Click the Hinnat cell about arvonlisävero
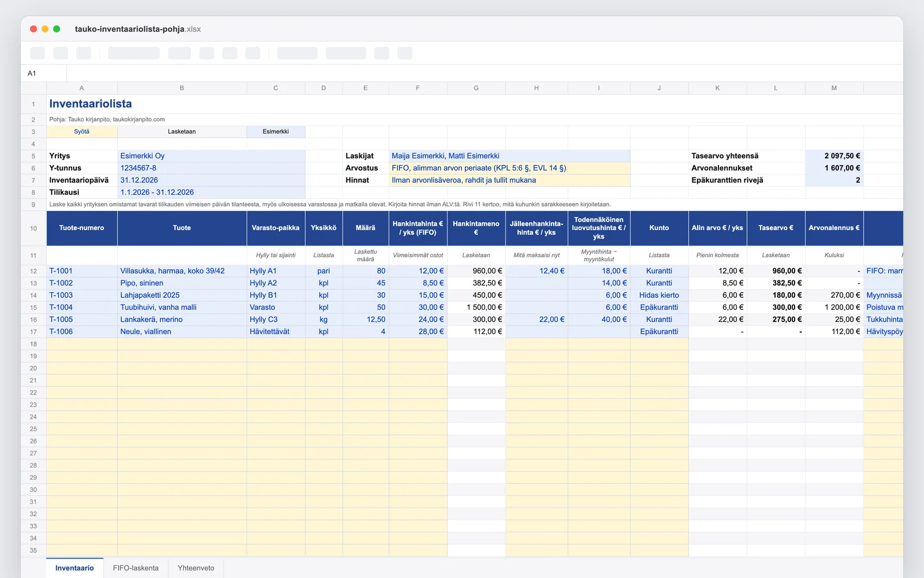The image size is (924, 578). point(509,180)
